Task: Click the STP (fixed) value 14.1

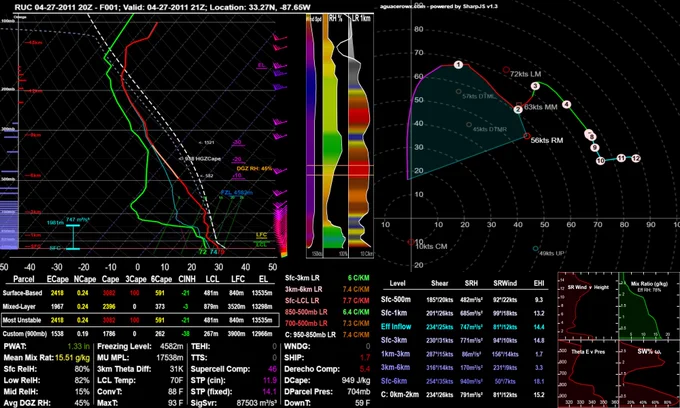Action: pyautogui.click(x=270, y=392)
